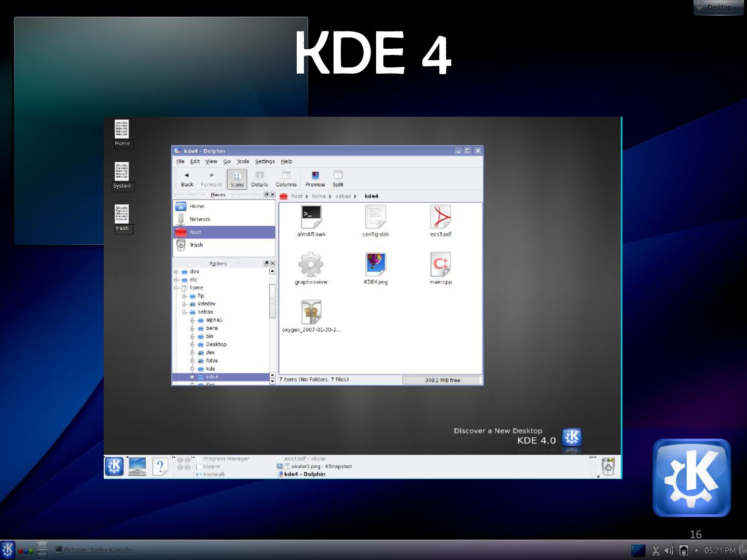Collapse the sebas folder in tree
Viewport: 747px width, 560px height.
coord(184,312)
